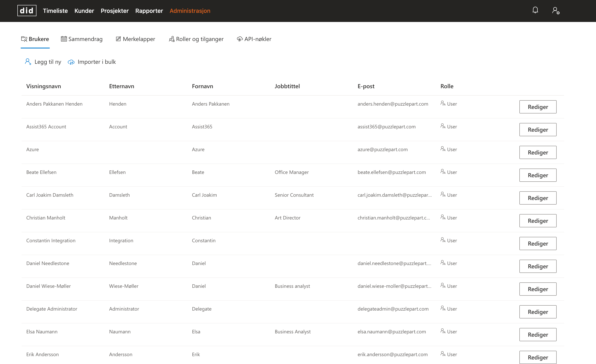Click Rediger on Elsa Naumann's row
This screenshot has height=364, width=596.
538,334
